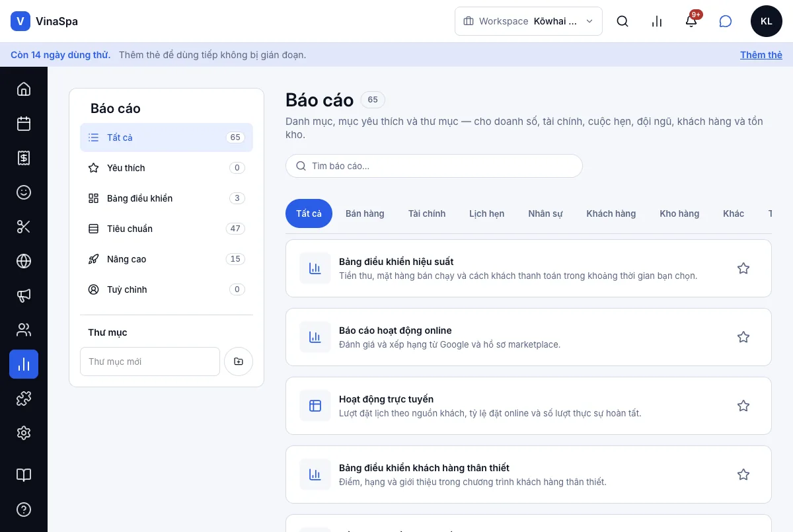Screen dimensions: 793x532
Task: Open the puzzle integrations icon in sidebar
Action: point(24,398)
